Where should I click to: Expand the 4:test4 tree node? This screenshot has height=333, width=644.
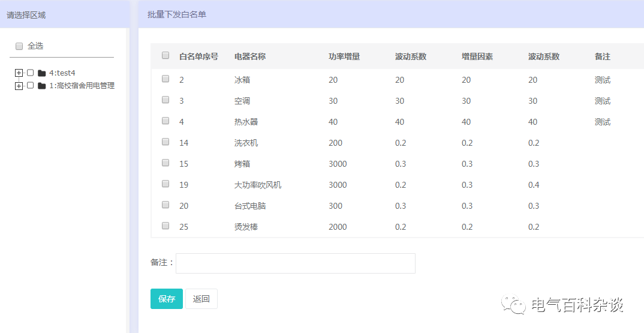(x=19, y=73)
